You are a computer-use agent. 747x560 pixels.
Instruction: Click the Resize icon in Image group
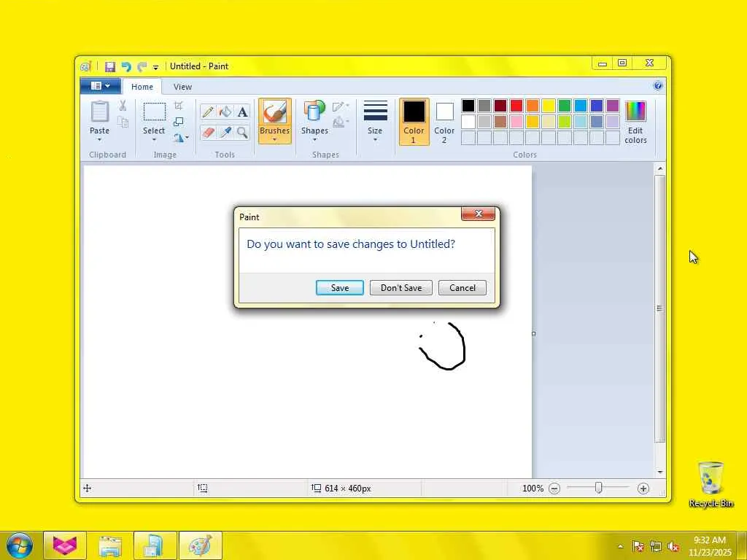point(179,122)
